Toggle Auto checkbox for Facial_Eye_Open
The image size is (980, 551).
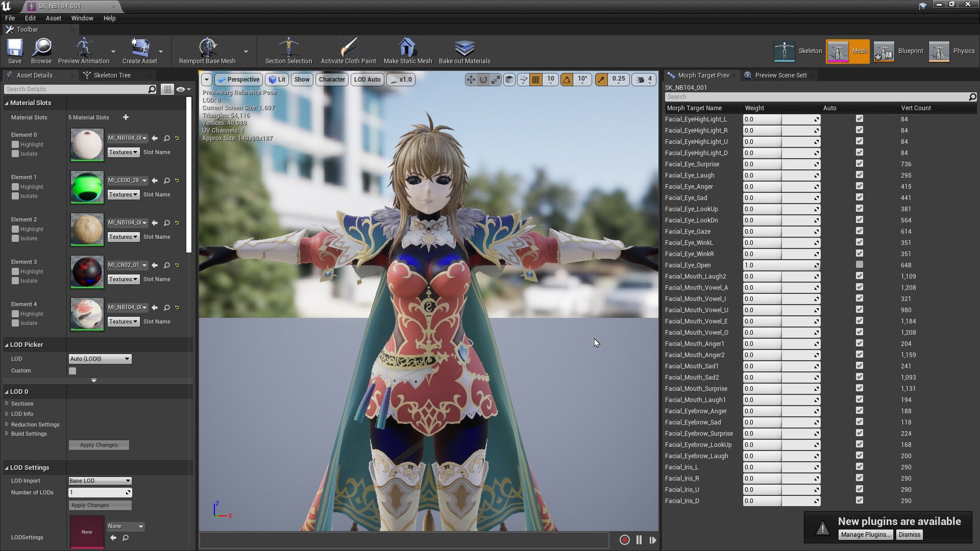click(860, 265)
